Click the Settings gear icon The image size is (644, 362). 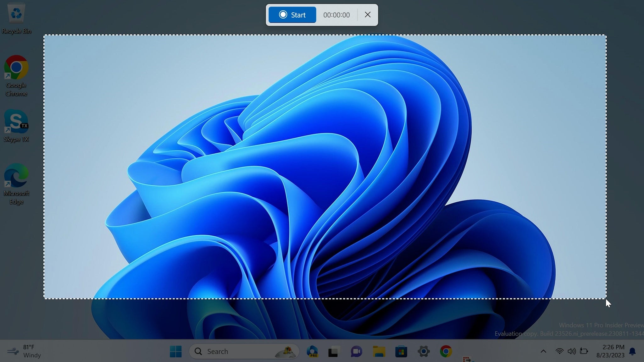[x=423, y=351]
